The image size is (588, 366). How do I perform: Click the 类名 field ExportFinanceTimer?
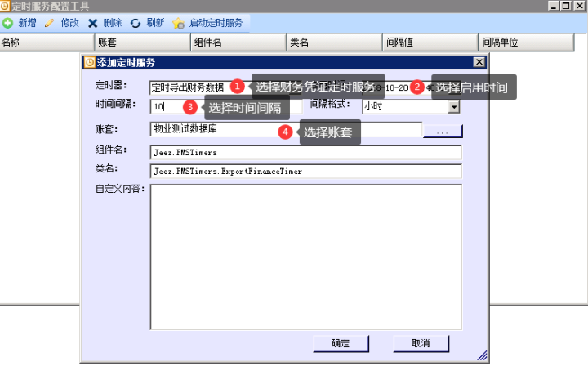(x=306, y=172)
